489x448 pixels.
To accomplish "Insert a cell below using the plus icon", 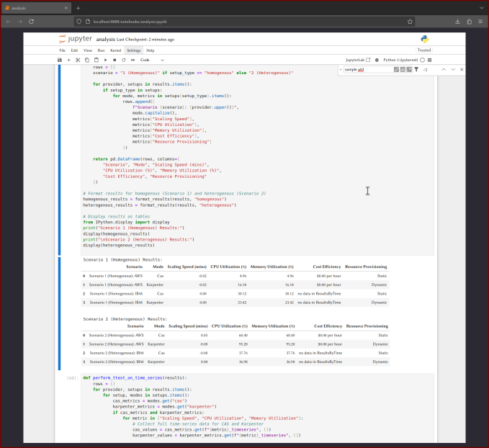I will click(x=69, y=60).
